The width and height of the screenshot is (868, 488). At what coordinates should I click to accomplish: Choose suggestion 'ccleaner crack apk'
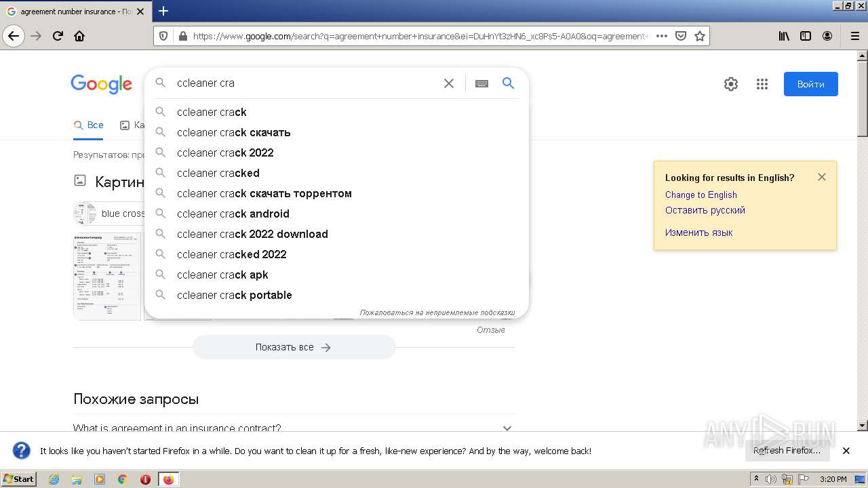[336, 274]
